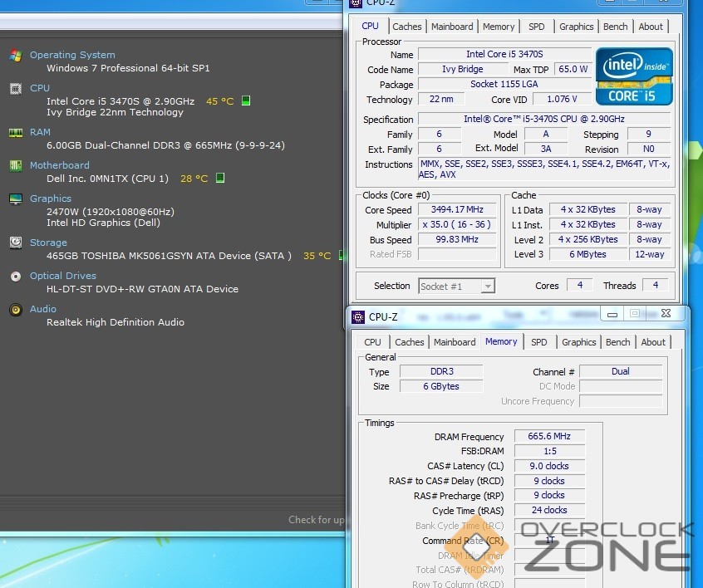Image resolution: width=703 pixels, height=588 pixels.
Task: Open the CPU section heading in Speccy
Action: (40, 88)
